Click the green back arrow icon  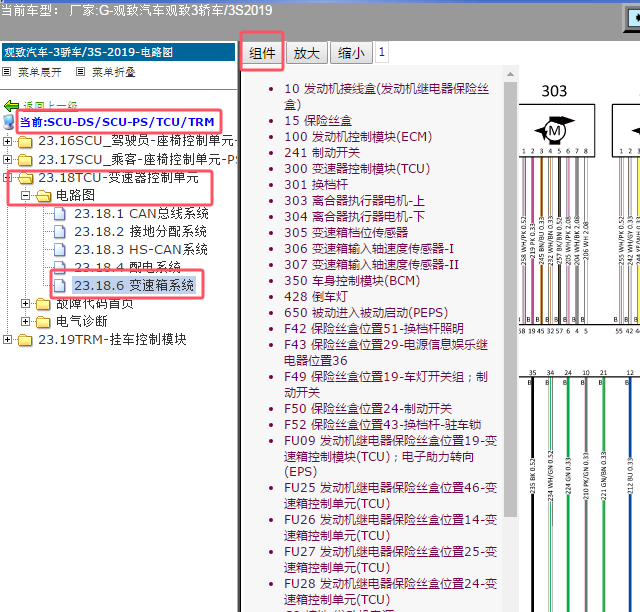[11, 106]
